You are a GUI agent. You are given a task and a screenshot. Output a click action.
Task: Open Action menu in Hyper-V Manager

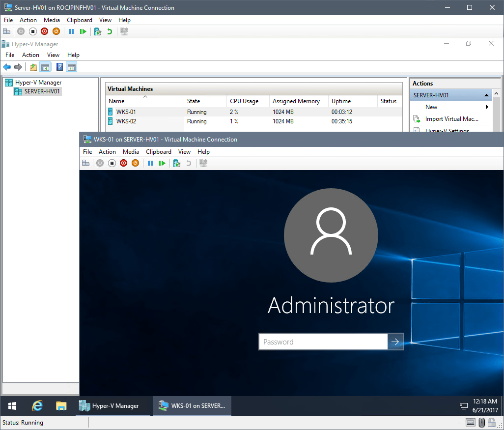[x=30, y=55]
